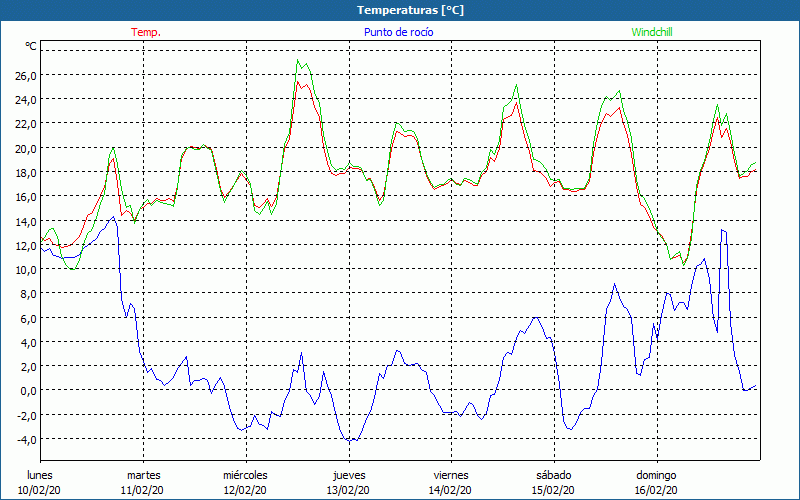Click the 20,0 y-axis value
The image size is (800, 500).
[26, 148]
